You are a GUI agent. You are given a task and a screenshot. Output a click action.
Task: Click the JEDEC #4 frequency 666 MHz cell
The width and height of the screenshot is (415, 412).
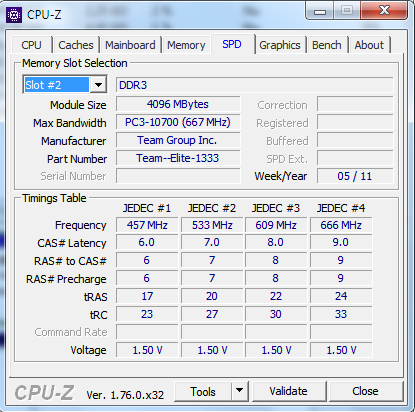pos(341,225)
